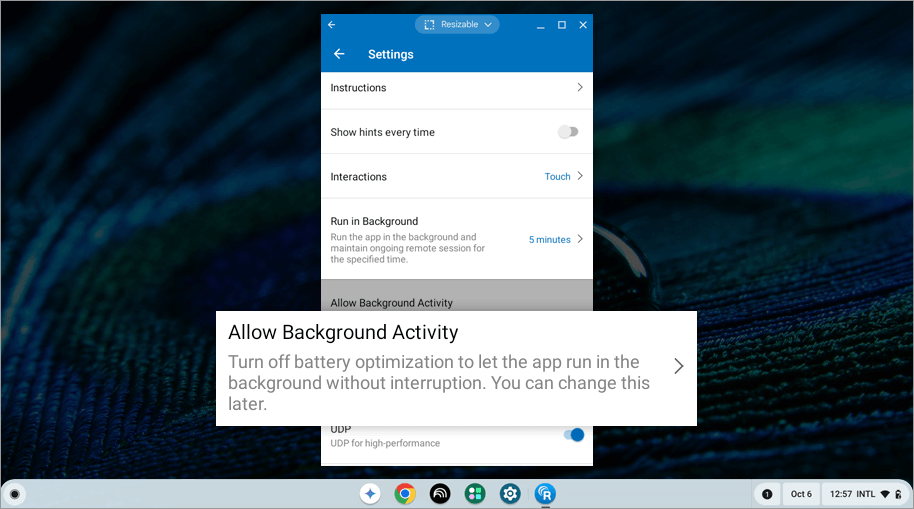Click the Settings back arrow
This screenshot has height=509, width=914.
339,54
